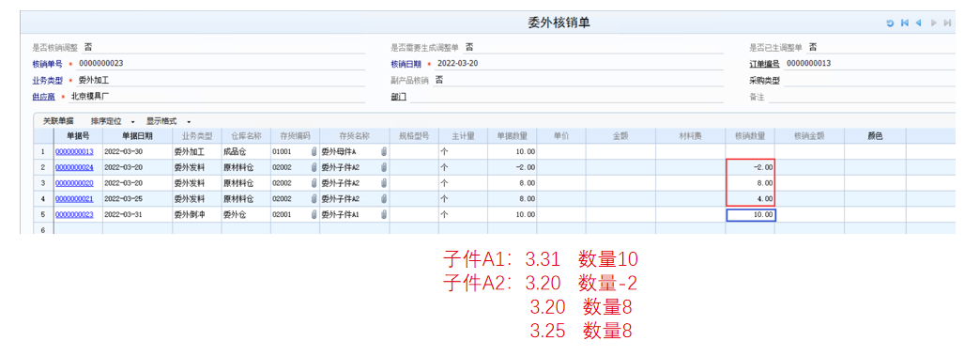Screen dimensions: 980x356
Task: Click the 核销日期 field label link
Action: point(406,64)
